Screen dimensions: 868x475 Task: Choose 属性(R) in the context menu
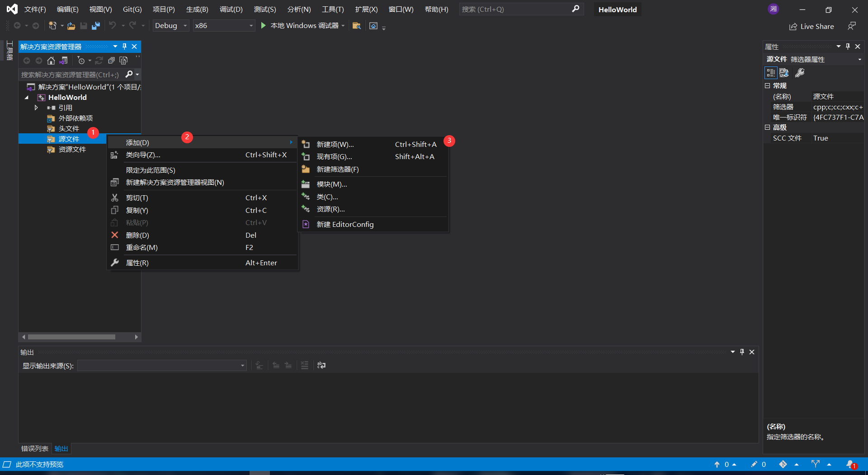[x=203, y=263]
